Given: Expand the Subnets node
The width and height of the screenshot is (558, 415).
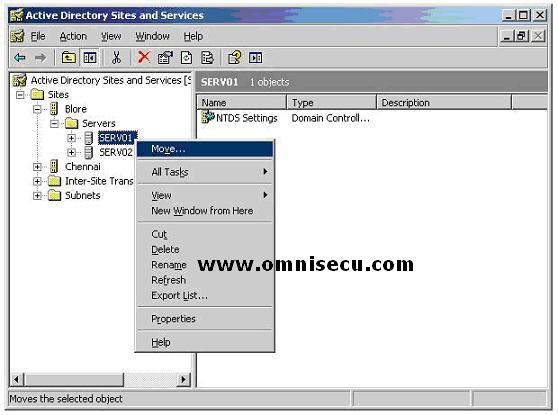Looking at the screenshot, I should point(37,195).
